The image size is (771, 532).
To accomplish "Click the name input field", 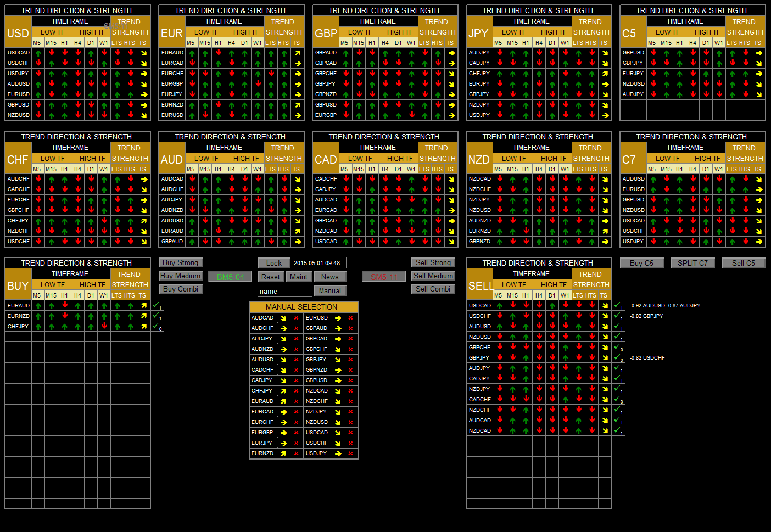I will click(x=285, y=292).
